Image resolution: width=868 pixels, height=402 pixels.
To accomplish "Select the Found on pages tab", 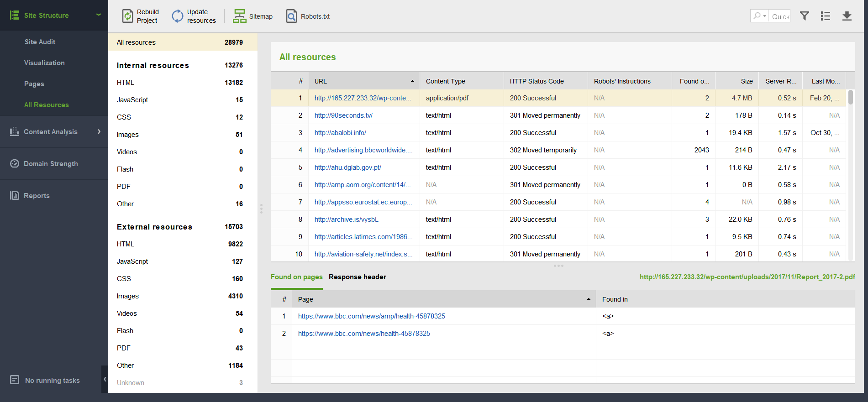I will 296,277.
